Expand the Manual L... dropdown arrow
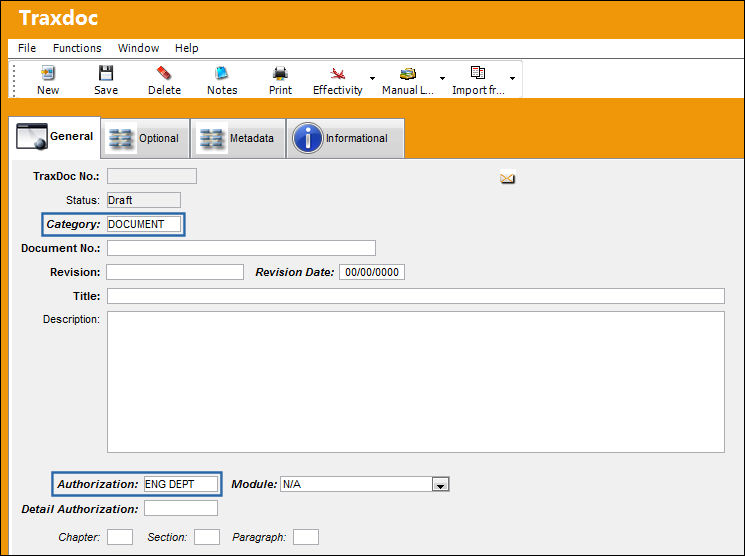Image resolution: width=745 pixels, height=556 pixels. click(442, 78)
